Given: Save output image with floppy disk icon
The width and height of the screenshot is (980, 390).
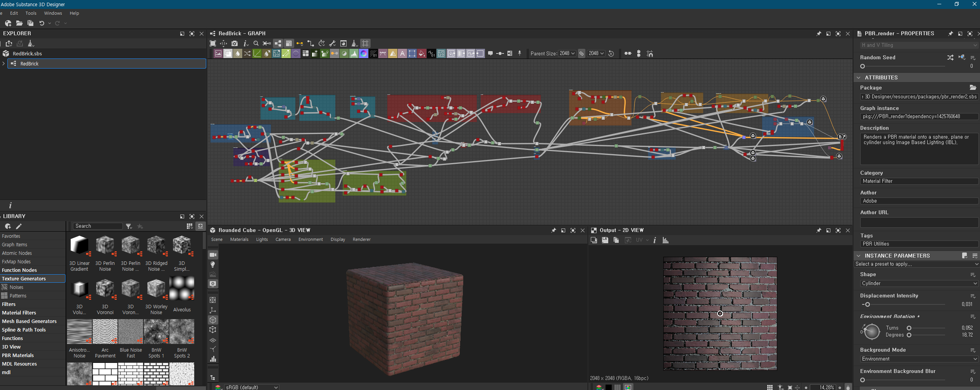Looking at the screenshot, I should [x=605, y=240].
